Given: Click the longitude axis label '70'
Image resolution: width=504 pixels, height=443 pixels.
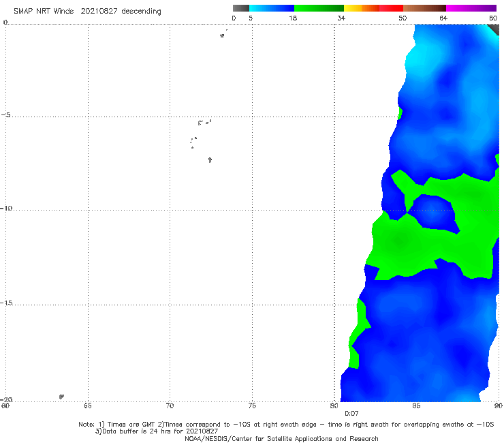Looking at the screenshot, I should (170, 406).
